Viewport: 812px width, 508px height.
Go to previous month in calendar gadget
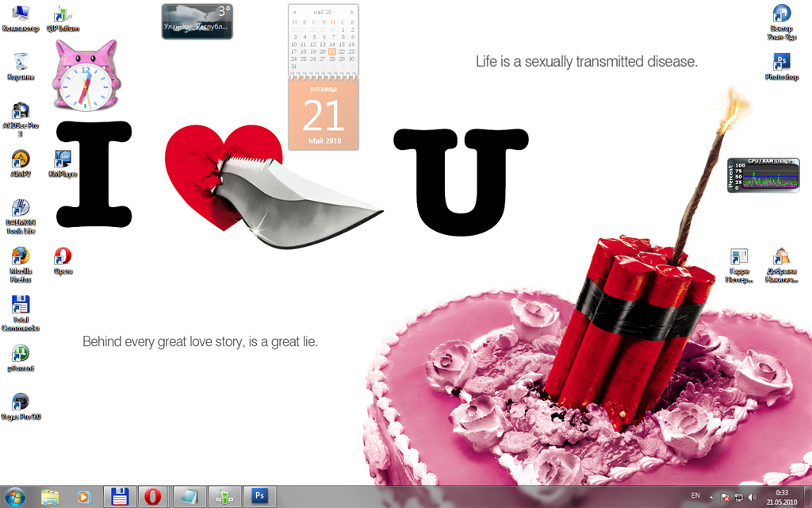click(295, 13)
